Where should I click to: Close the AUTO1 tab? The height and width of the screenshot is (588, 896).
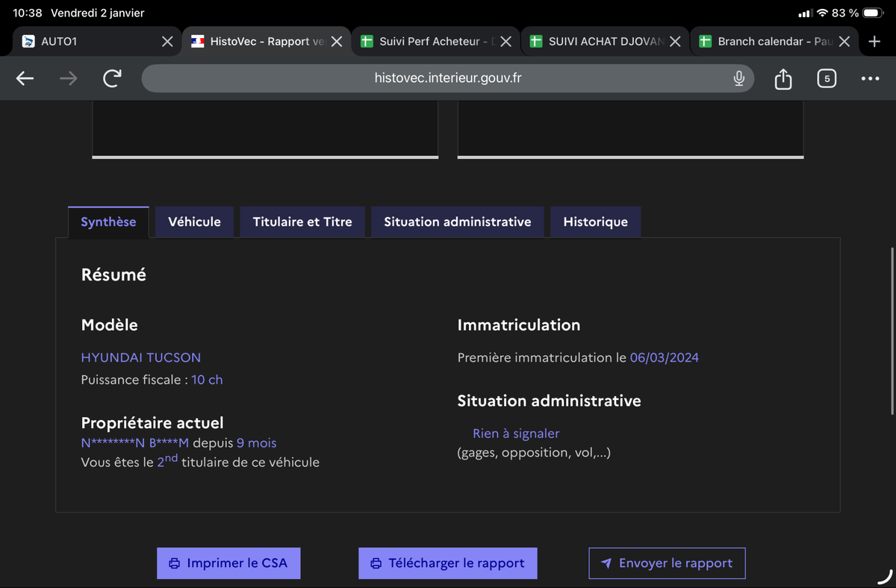coord(167,42)
